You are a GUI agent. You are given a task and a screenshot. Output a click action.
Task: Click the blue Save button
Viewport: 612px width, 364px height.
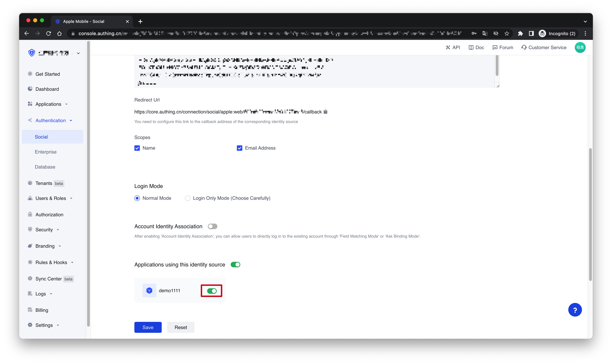pos(148,327)
